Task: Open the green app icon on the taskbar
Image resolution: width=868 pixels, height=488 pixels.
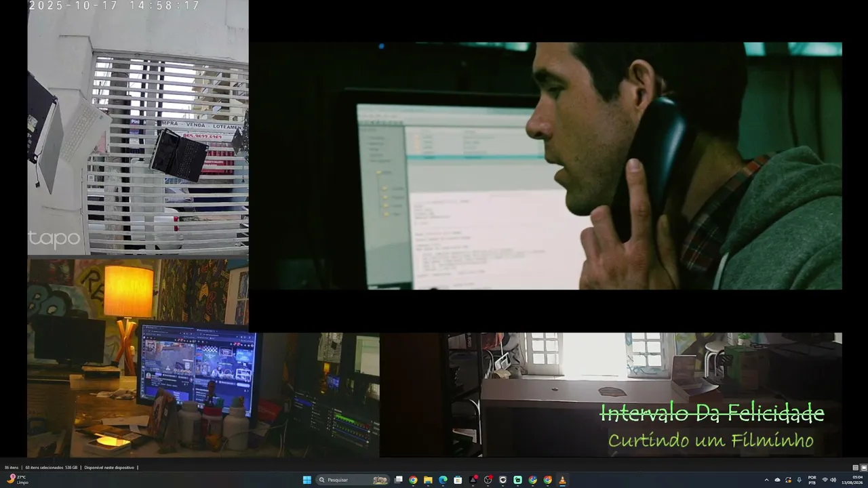Action: pos(517,480)
